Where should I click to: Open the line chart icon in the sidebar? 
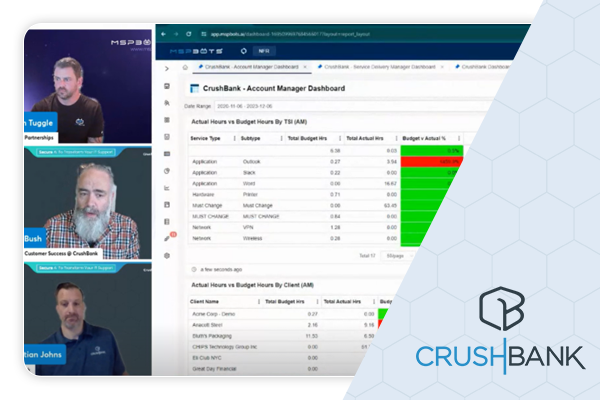(x=167, y=188)
